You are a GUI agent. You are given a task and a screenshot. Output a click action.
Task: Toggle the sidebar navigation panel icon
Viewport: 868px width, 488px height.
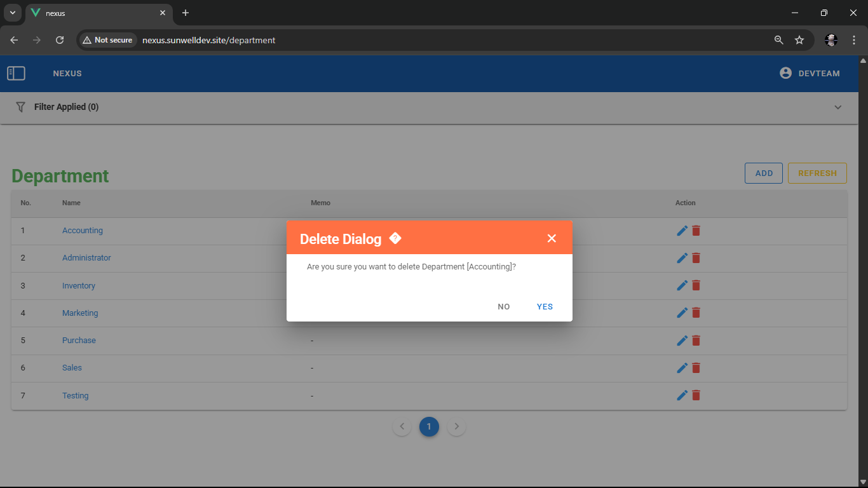(16, 74)
